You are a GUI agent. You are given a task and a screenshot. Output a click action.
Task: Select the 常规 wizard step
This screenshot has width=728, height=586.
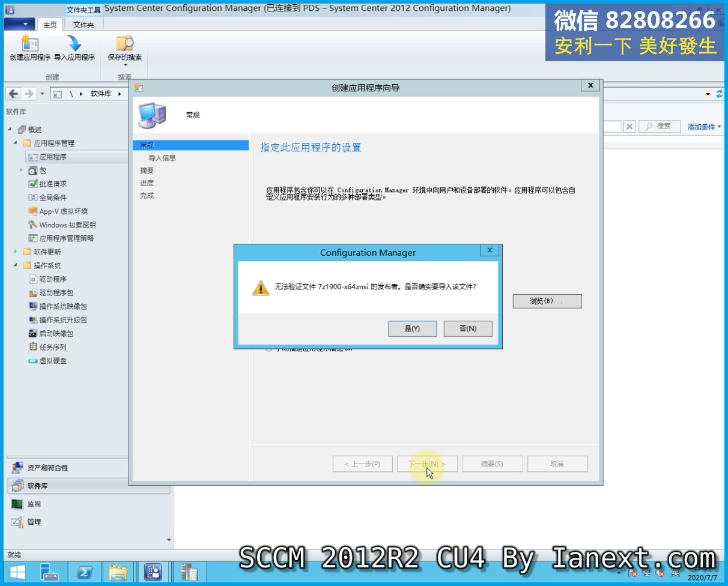[x=190, y=145]
